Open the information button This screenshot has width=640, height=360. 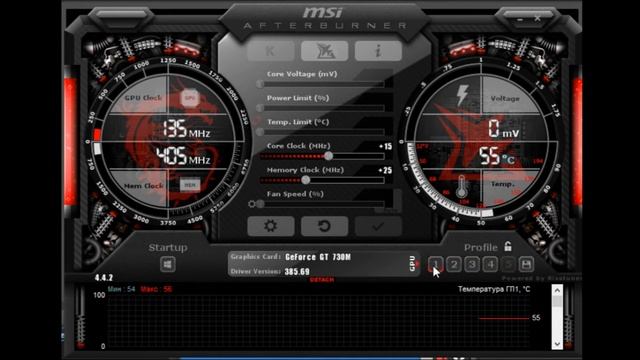378,51
